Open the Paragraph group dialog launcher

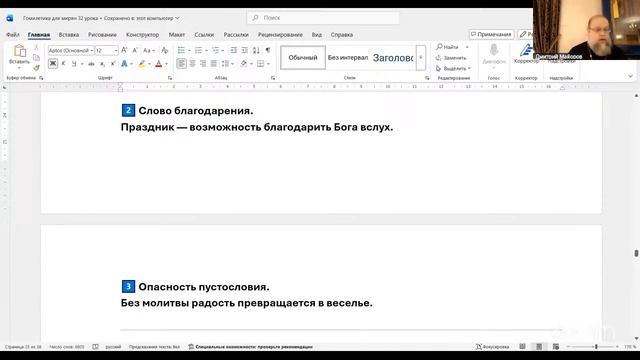tap(273, 78)
